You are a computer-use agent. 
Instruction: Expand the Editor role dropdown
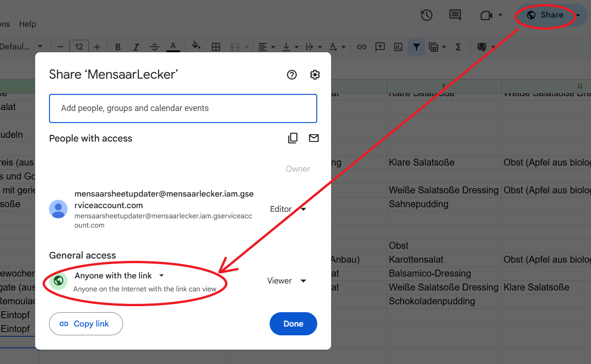[x=289, y=209]
